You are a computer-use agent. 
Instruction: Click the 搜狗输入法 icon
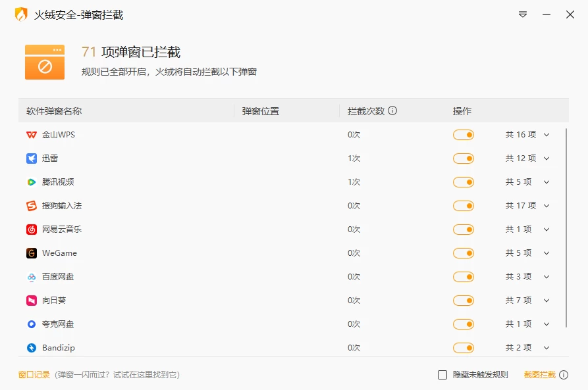click(31, 205)
